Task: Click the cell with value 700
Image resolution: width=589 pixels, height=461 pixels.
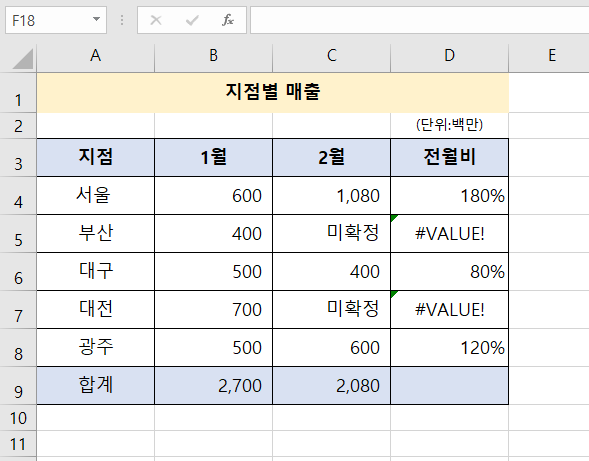Action: [x=213, y=310]
